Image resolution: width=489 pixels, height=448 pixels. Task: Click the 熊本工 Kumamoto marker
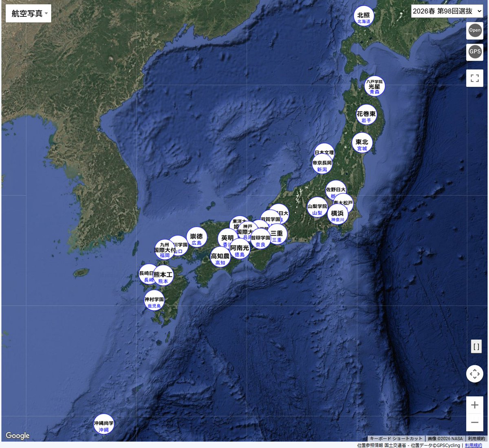tap(163, 276)
